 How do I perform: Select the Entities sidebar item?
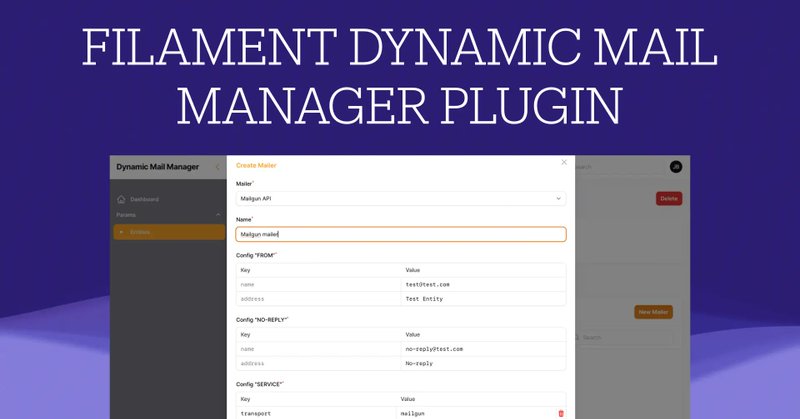point(169,232)
